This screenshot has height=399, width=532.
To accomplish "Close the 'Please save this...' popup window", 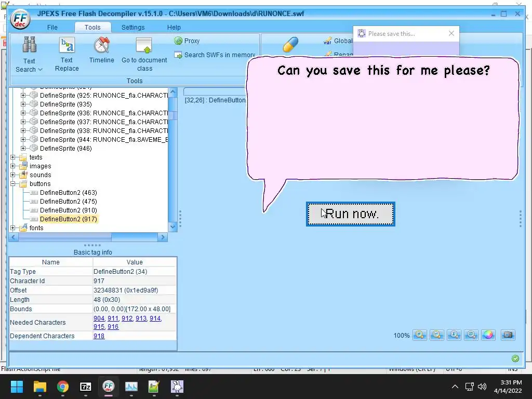I will 451,33.
